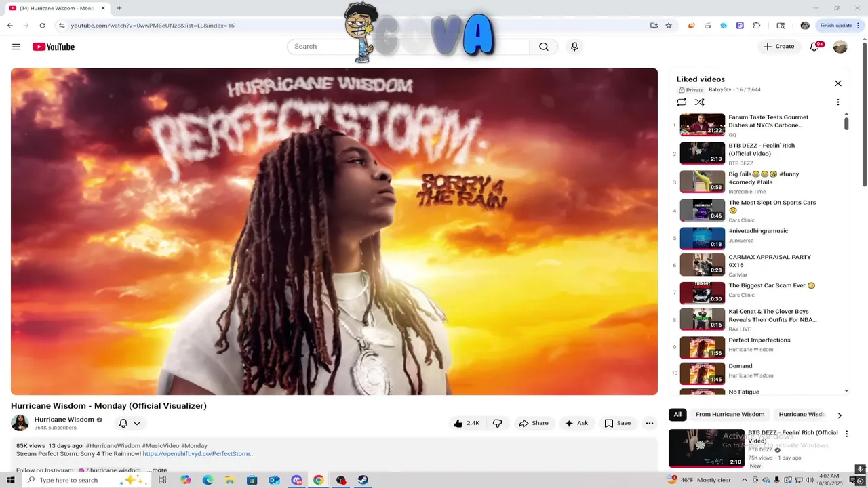Screen dimensions: 868x488
Task: Reload the page
Action: (x=43, y=26)
